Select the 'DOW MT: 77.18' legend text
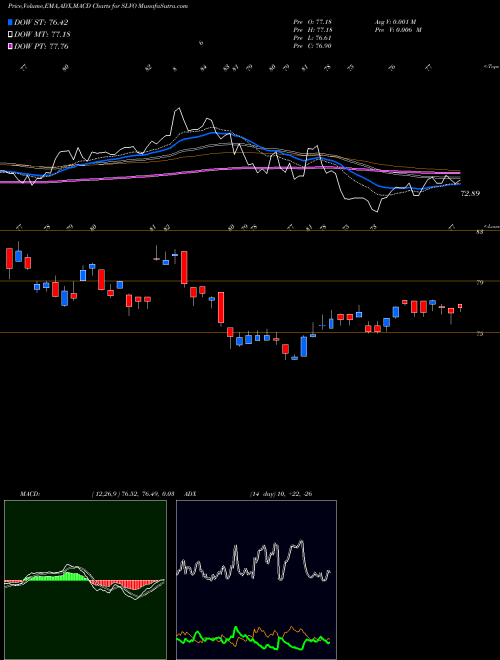This screenshot has height=660, width=500. coord(42,35)
